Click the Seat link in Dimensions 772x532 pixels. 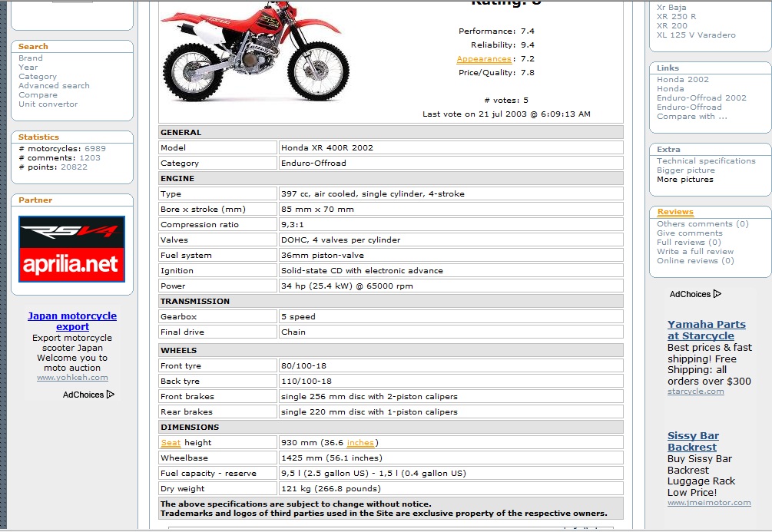(171, 443)
